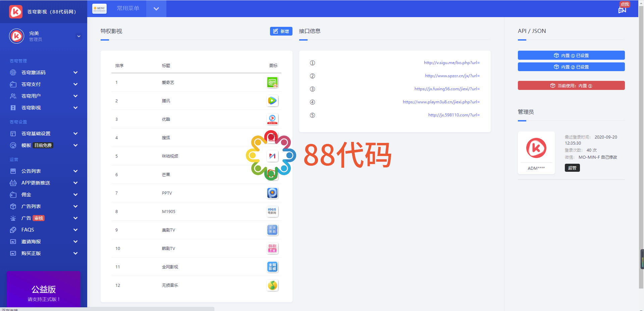Click the 点我 red badge

tap(625, 4)
